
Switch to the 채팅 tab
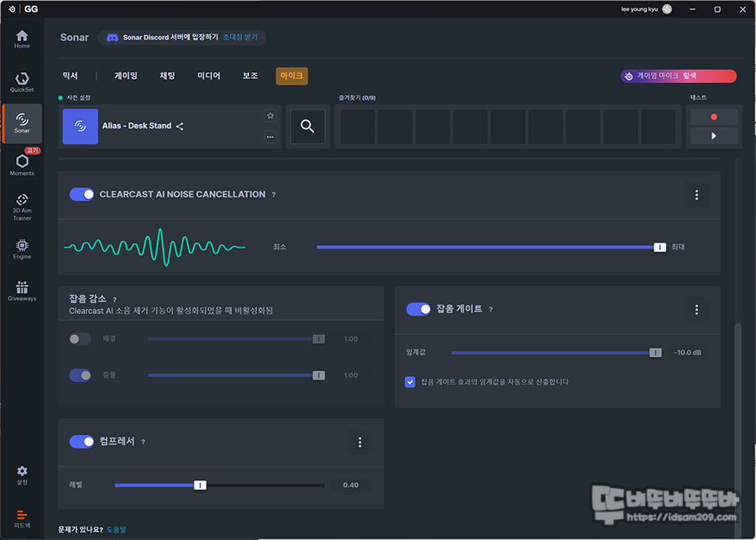[x=167, y=76]
